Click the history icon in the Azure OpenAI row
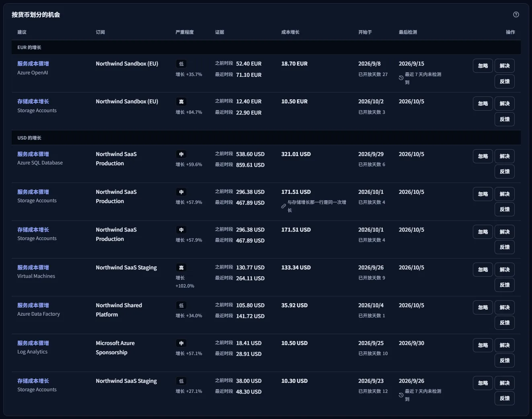Image resolution: width=532 pixels, height=419 pixels. pyautogui.click(x=401, y=78)
